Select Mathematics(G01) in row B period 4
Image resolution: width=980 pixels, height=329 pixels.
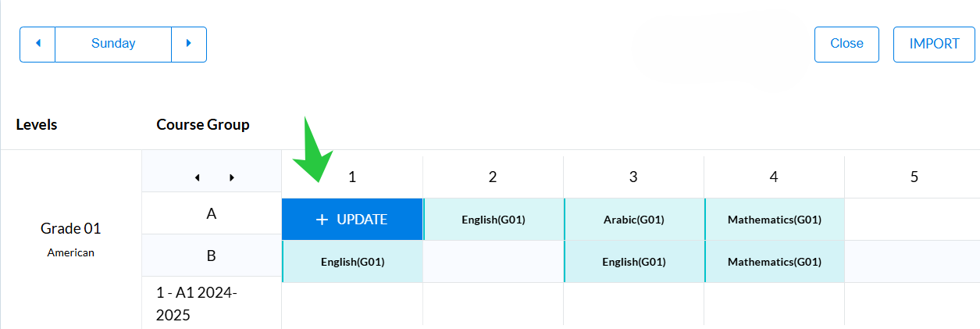pyautogui.click(x=775, y=262)
